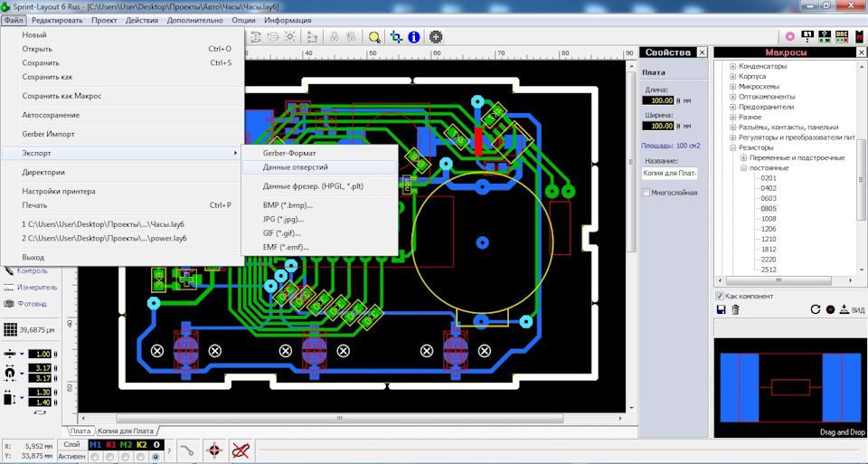Open track width presets dropdown arrow
868x464 pixels.
pos(22,355)
